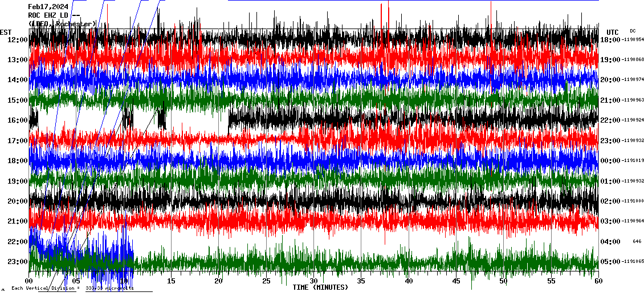This screenshot has width=644, height=296.
Task: Select the 22:00 EST row label
Action: pyautogui.click(x=18, y=242)
